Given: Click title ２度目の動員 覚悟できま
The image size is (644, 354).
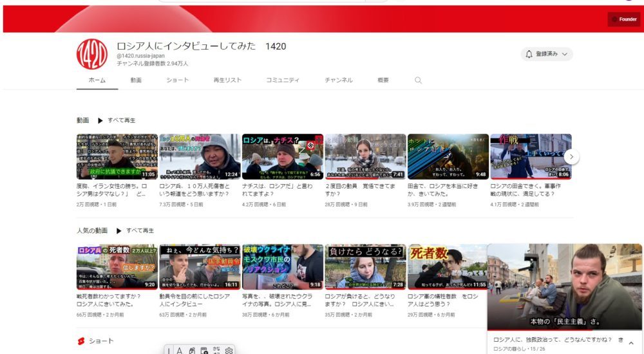Looking at the screenshot, I should [x=360, y=190].
